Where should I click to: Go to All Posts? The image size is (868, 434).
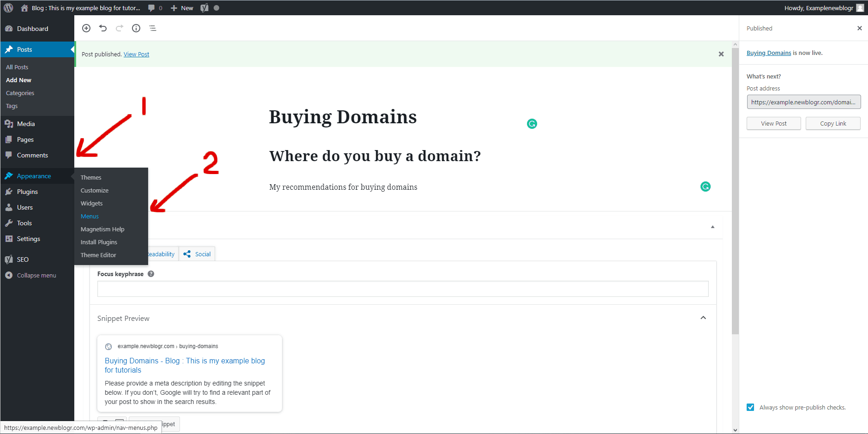pyautogui.click(x=17, y=67)
